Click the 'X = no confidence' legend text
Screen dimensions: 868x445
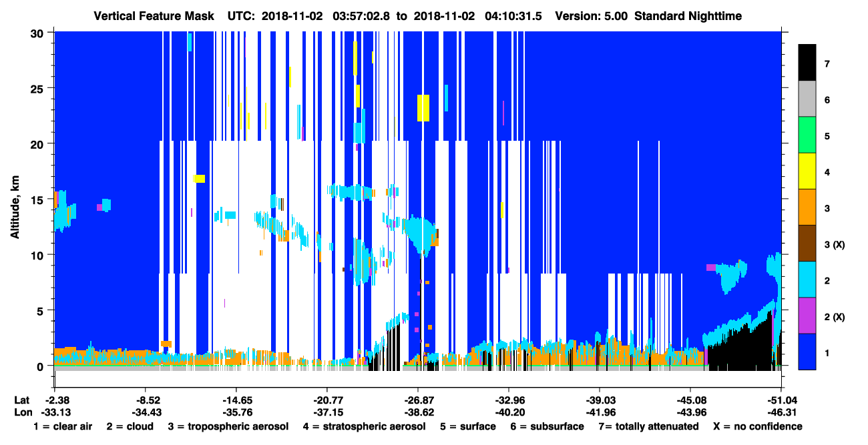click(758, 426)
